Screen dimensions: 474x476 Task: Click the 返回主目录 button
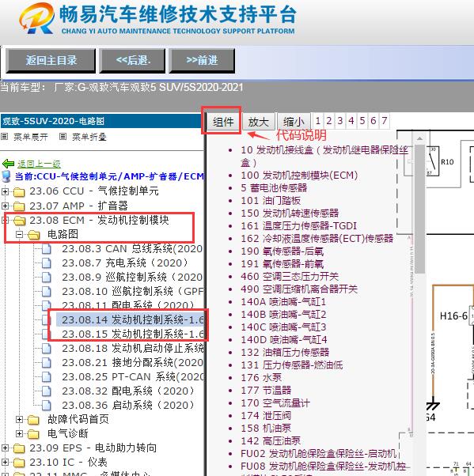(51, 60)
